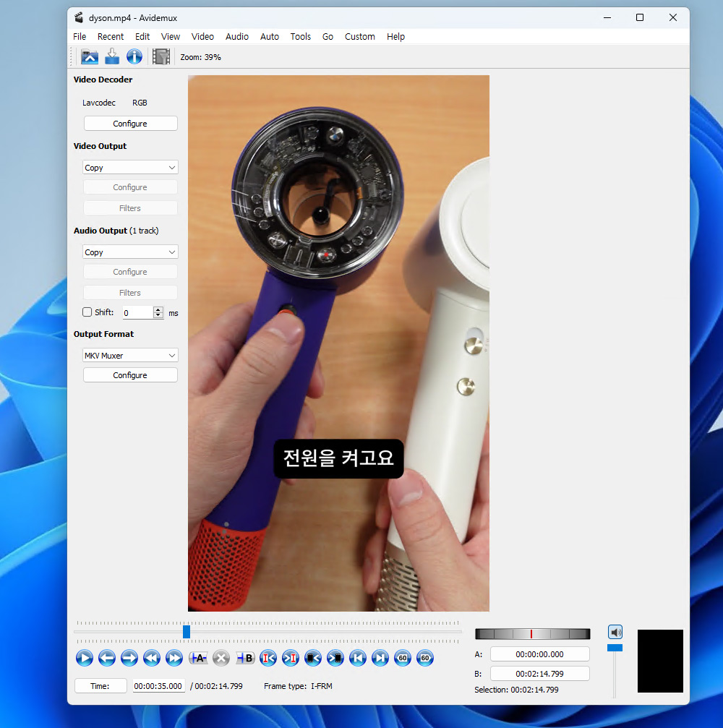Open the View menu

coord(171,36)
